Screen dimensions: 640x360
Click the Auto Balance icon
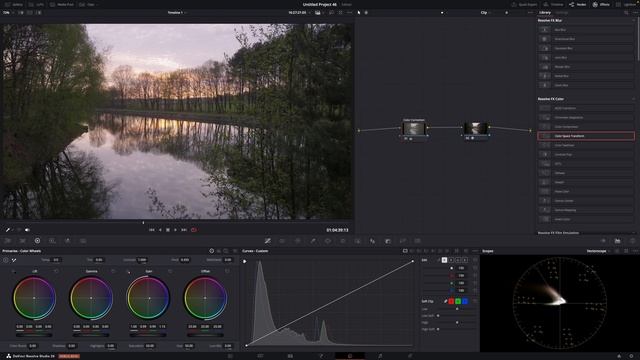point(6,260)
